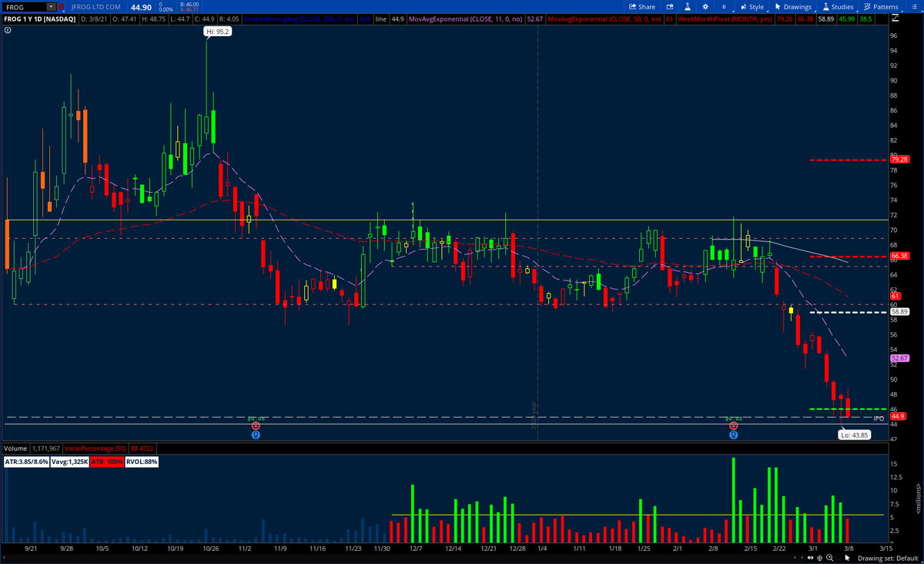
Task: Click the IPO level label
Action: tap(879, 418)
